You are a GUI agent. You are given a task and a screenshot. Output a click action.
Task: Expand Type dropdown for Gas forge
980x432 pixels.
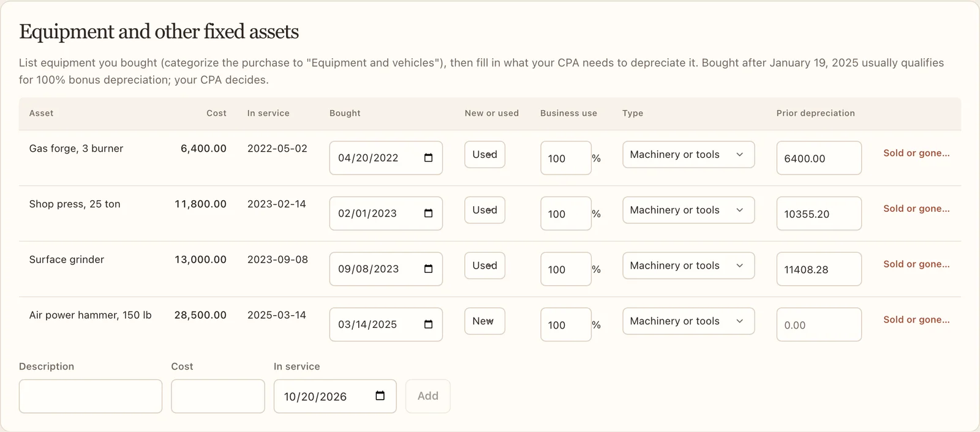coord(688,154)
